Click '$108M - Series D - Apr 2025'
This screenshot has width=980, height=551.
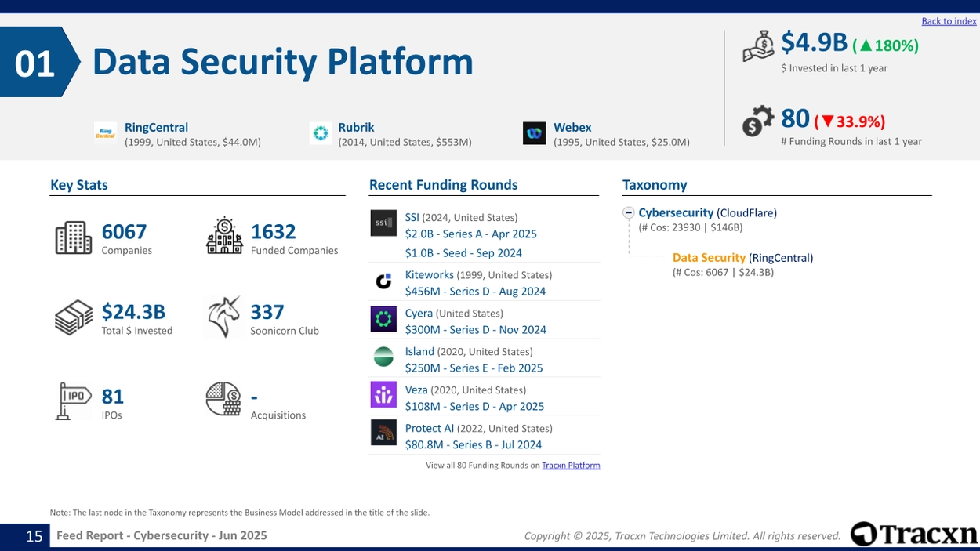475,406
